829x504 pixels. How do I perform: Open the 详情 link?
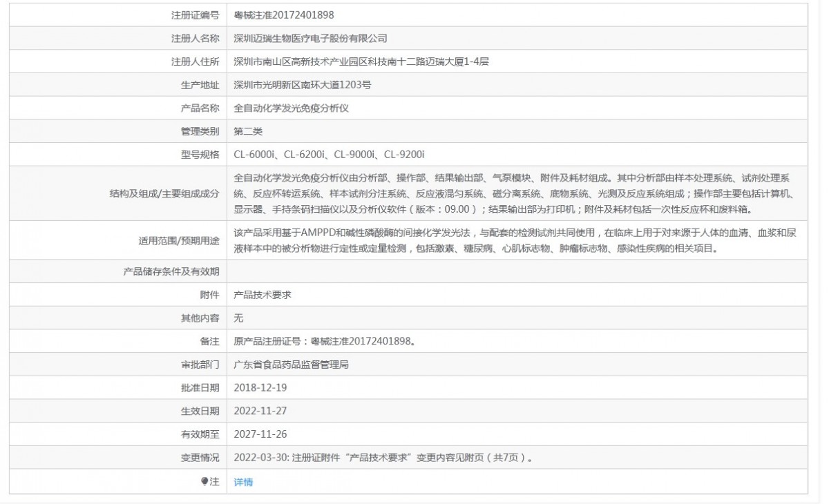click(243, 482)
